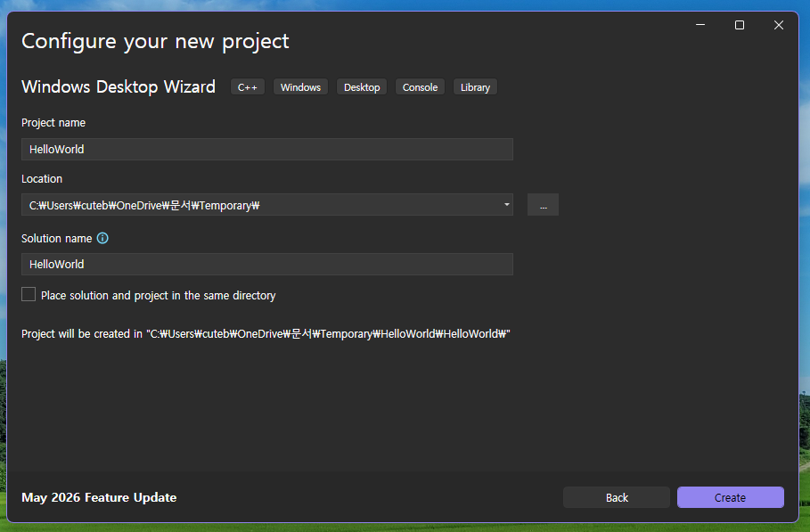Focus the Project name input field
The width and height of the screenshot is (810, 532).
pyautogui.click(x=267, y=150)
